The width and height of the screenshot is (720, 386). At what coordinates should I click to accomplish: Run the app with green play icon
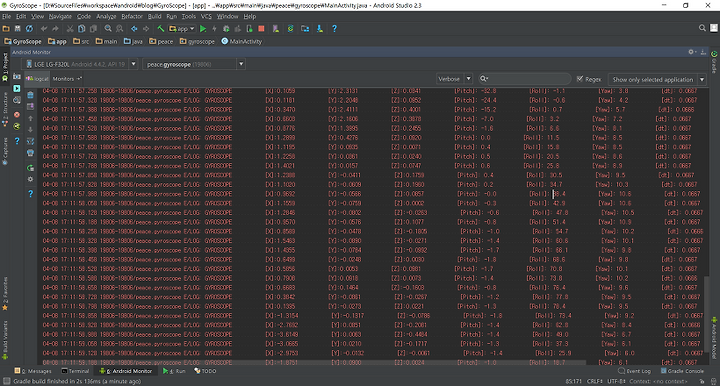203,28
